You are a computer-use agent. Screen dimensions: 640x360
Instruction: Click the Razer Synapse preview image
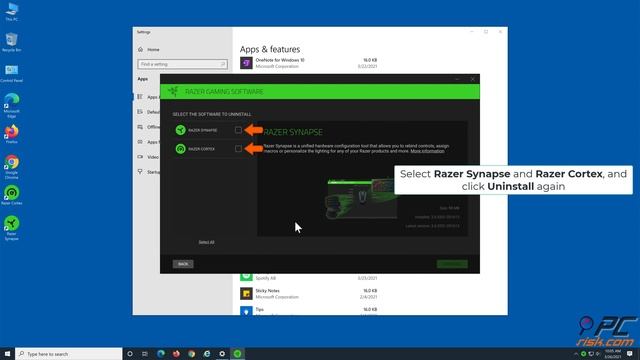(x=361, y=198)
